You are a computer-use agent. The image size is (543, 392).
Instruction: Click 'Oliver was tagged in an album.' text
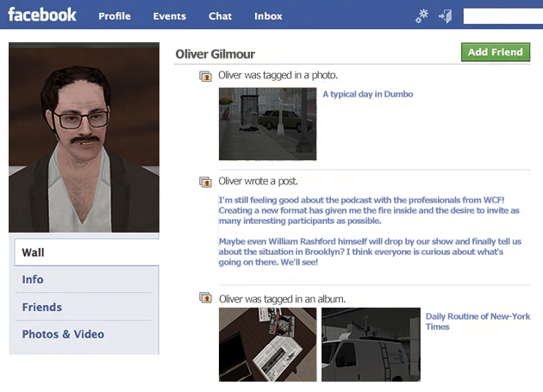click(x=282, y=299)
